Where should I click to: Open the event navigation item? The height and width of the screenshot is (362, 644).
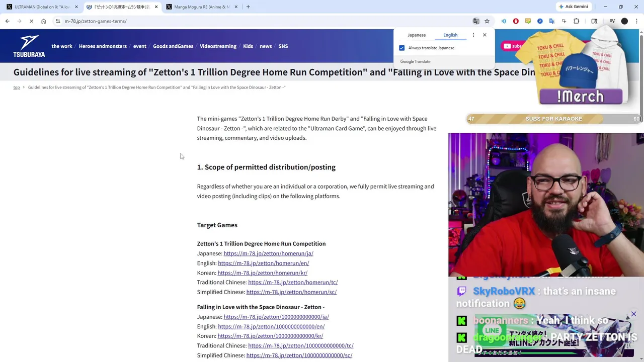[140, 46]
